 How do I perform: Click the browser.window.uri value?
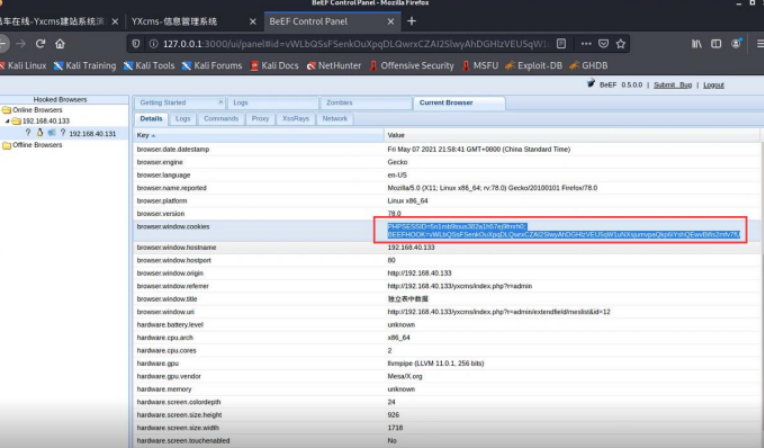498,312
